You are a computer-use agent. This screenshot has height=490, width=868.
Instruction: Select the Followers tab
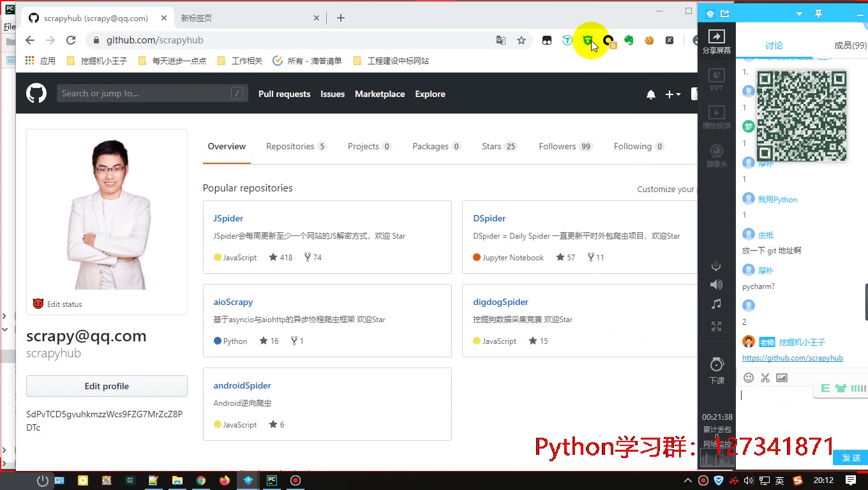tap(565, 147)
